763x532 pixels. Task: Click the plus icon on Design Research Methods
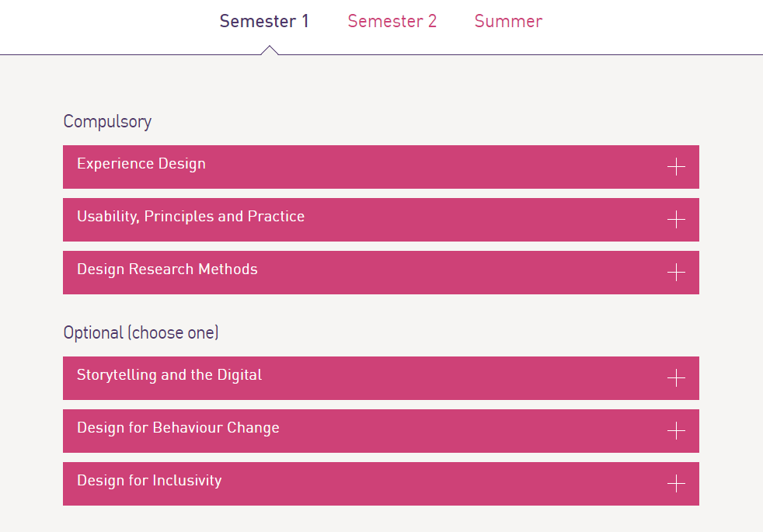coord(676,273)
